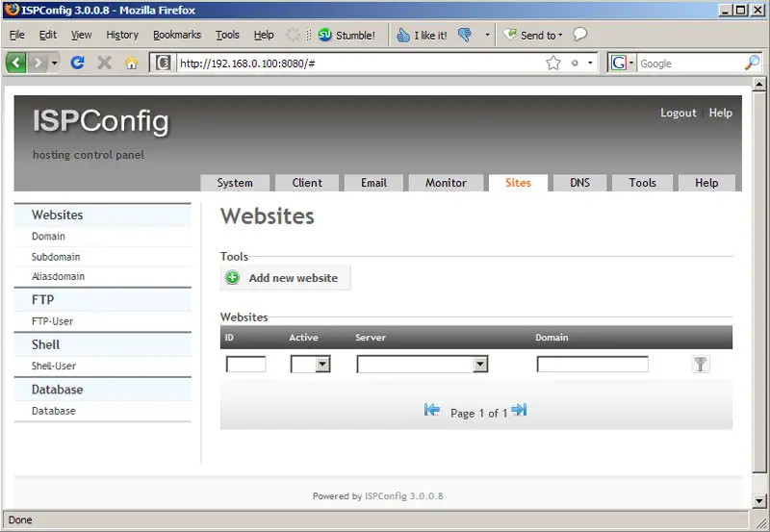The width and height of the screenshot is (770, 532).
Task: Open Aliasdomain in the sidebar
Action: click(58, 276)
